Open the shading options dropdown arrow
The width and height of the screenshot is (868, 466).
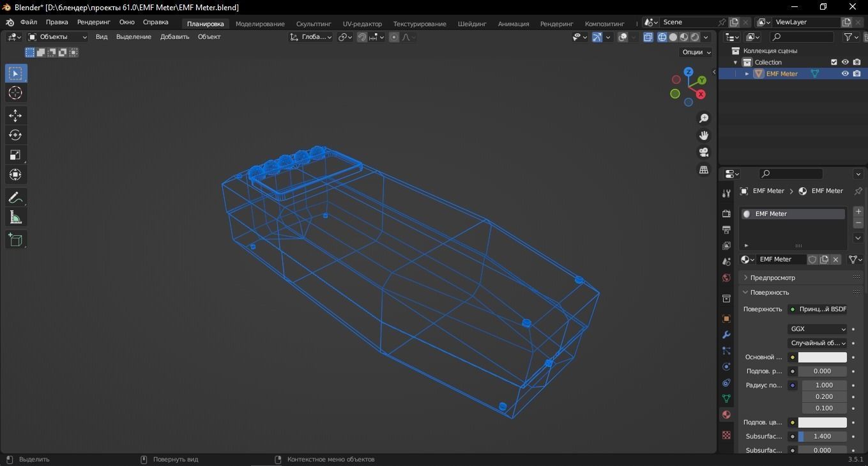click(x=706, y=37)
